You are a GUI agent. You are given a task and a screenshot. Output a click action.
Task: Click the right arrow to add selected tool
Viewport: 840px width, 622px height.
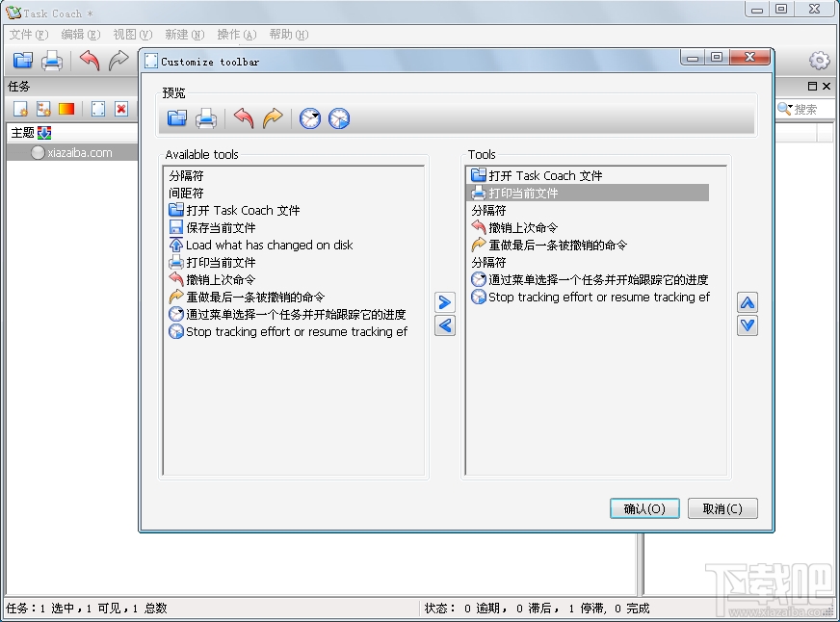(x=444, y=302)
